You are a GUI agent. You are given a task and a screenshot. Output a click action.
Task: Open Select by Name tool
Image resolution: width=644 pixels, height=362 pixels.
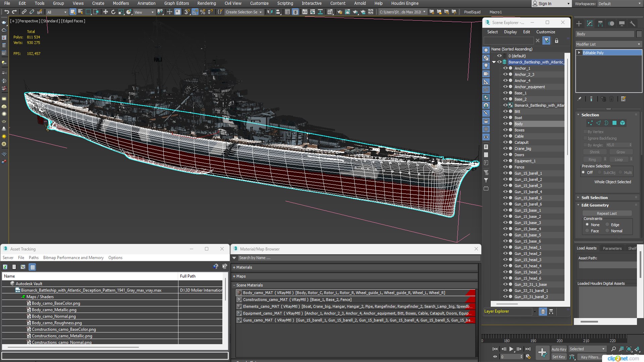click(x=80, y=12)
